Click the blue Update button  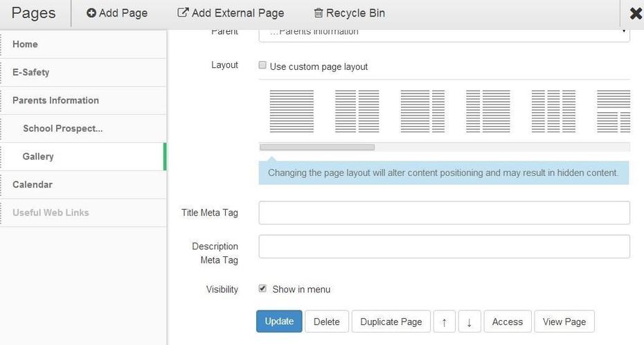tap(279, 321)
